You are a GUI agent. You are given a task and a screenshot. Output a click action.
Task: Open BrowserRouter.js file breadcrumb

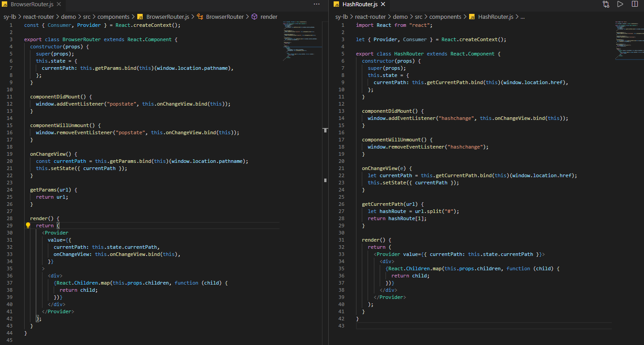pos(163,17)
